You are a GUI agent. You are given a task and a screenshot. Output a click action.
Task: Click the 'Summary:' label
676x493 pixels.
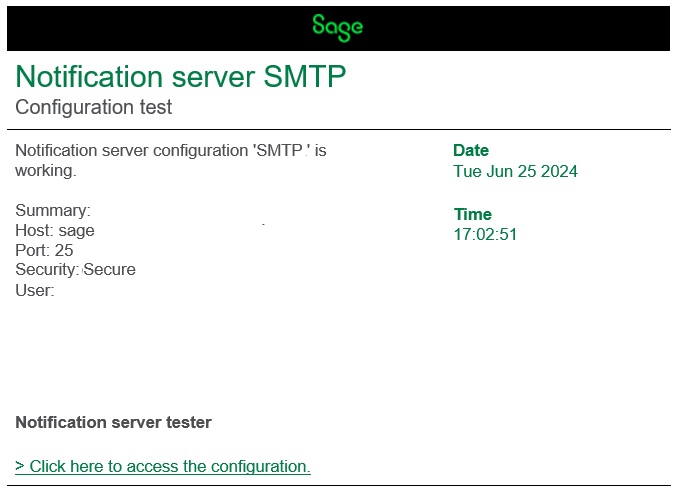click(53, 211)
